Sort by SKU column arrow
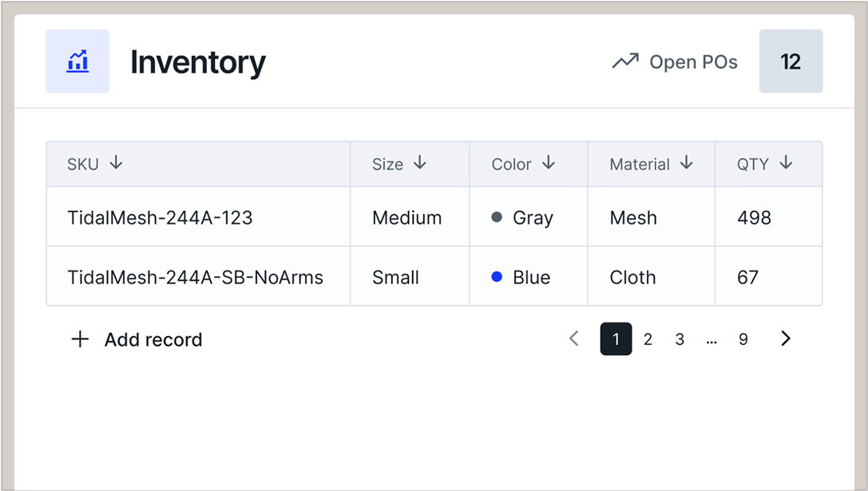The height and width of the screenshot is (491, 868). (117, 163)
